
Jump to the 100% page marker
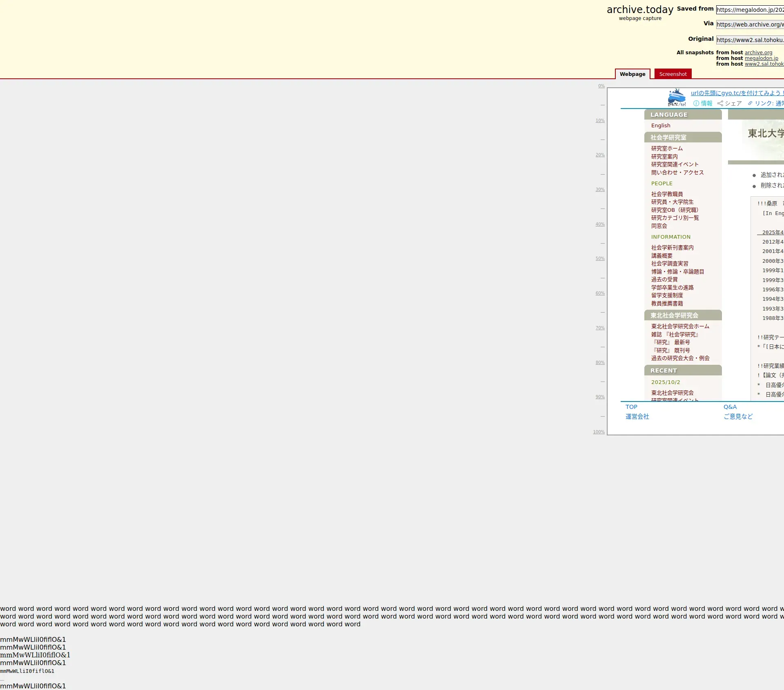click(x=599, y=432)
